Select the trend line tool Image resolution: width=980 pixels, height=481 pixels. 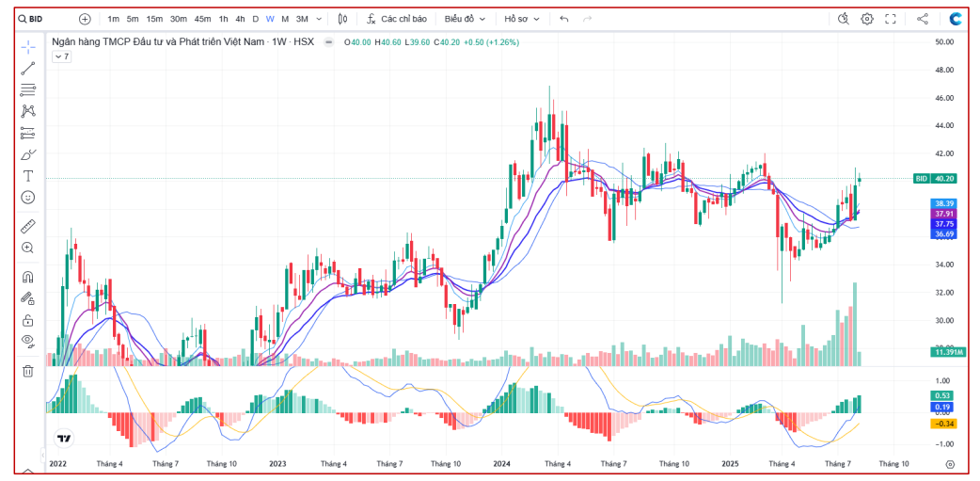[28, 68]
